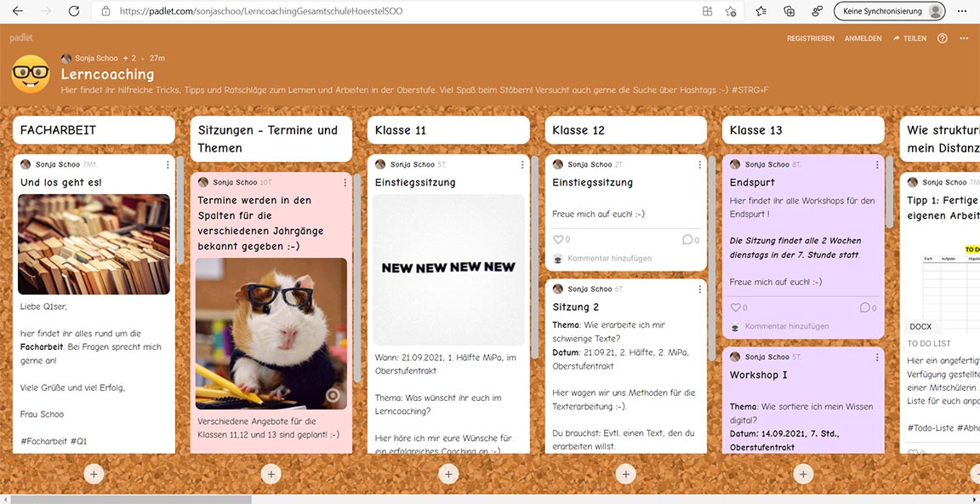Viewport: 980px width, 504px height.
Task: Click Keine Synchronisierung profile button
Action: pos(889,11)
